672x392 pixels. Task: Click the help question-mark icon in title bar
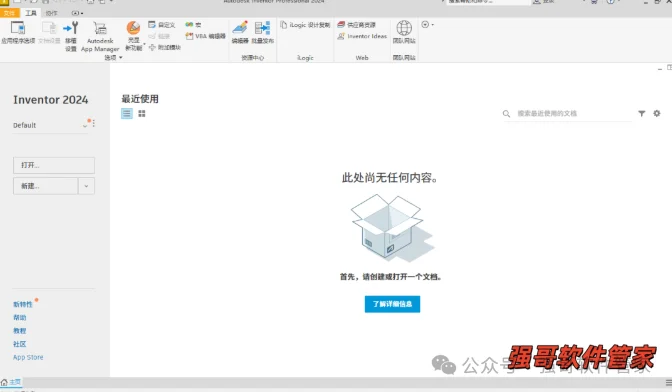click(x=611, y=2)
